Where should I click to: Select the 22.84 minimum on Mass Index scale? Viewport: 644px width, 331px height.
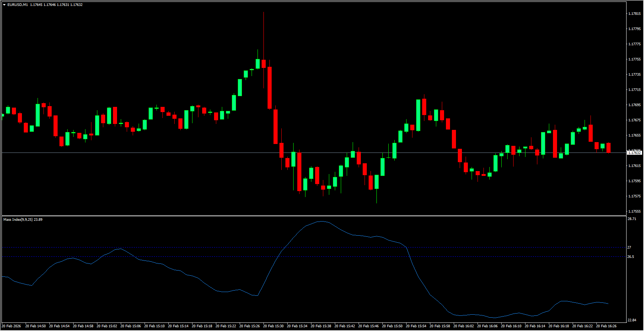[x=632, y=320]
